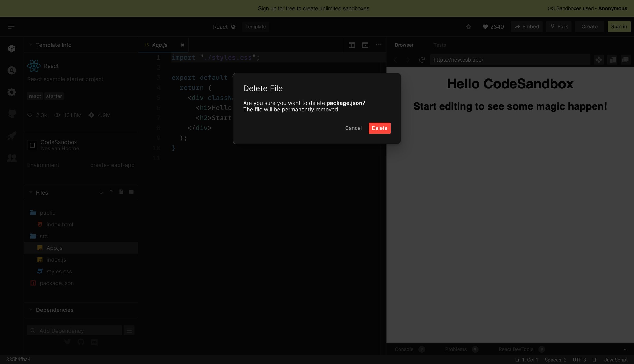Open styles.css in the file tree
This screenshot has height=364, width=634.
coord(81,271)
